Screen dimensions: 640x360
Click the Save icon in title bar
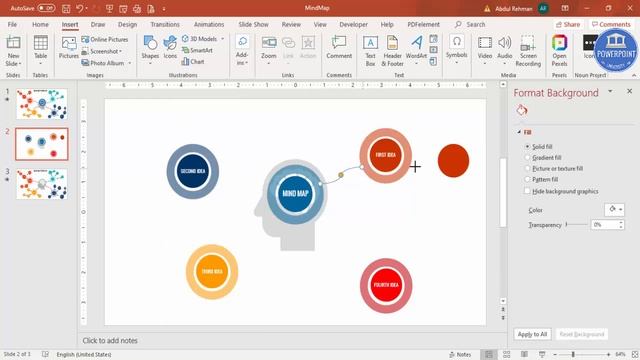(66, 8)
